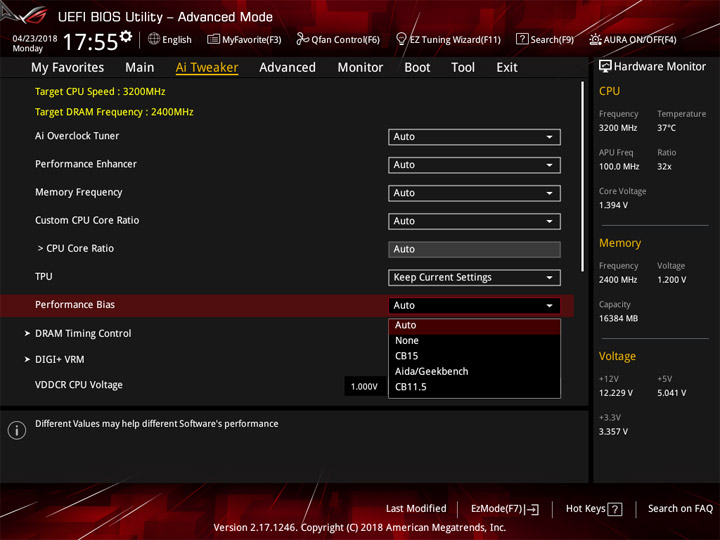Choose the CB11.5 option
This screenshot has height=540, width=720.
pyautogui.click(x=474, y=387)
